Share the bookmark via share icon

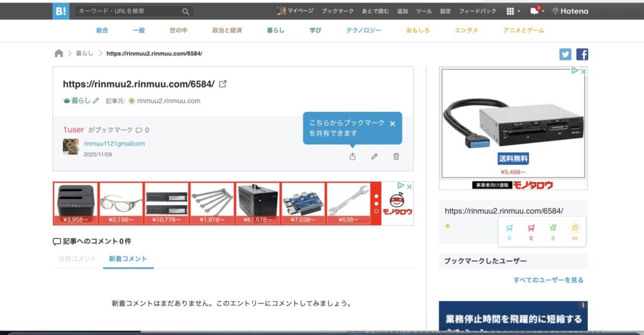352,157
